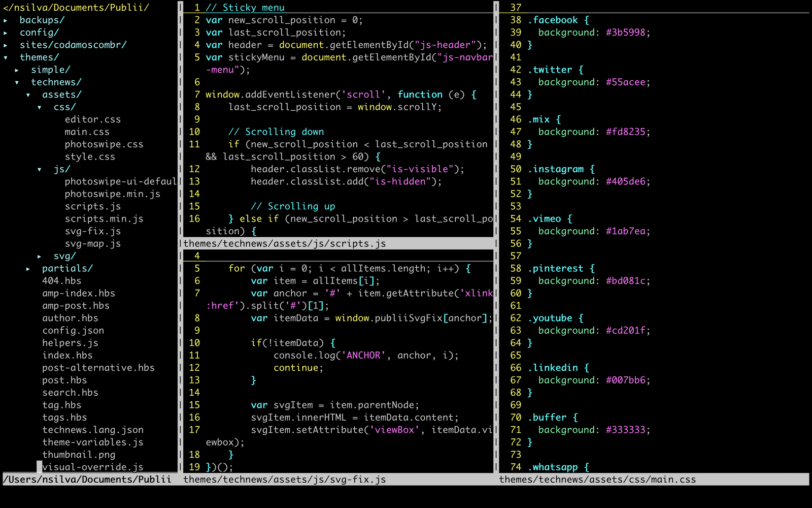Select visual-override.js file

point(92,467)
